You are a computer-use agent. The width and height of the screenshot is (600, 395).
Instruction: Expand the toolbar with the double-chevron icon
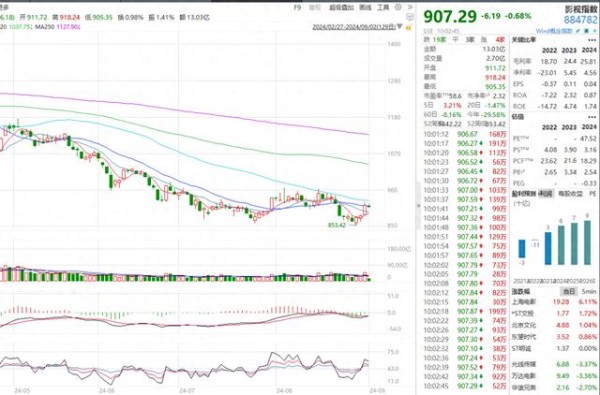pos(410,7)
